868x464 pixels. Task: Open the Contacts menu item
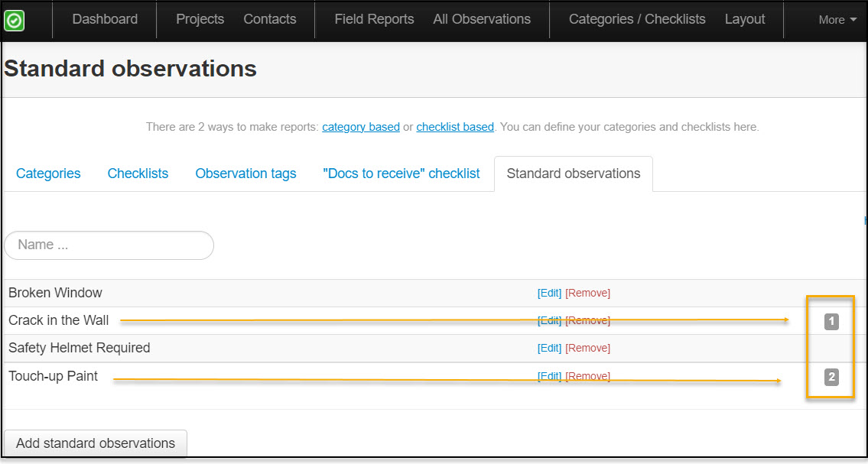tap(269, 19)
